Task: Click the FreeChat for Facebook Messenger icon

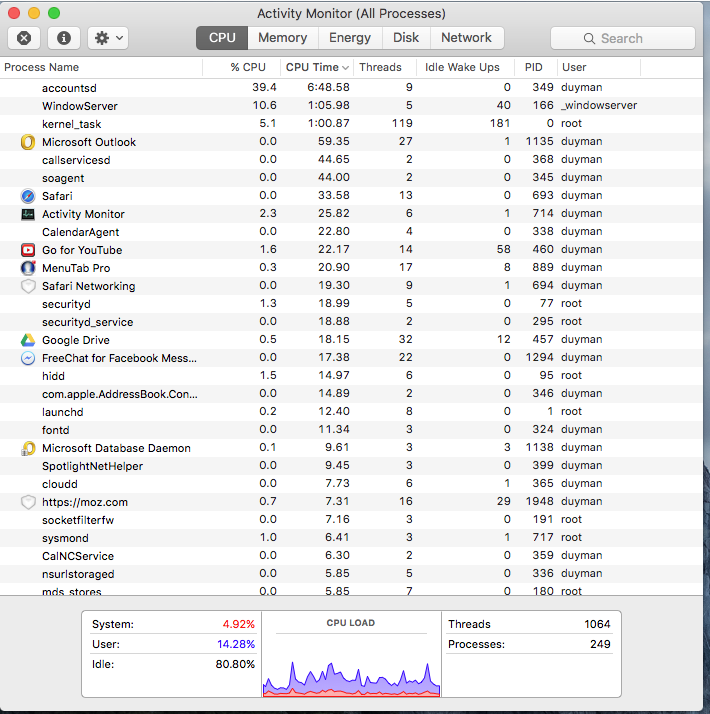Action: click(28, 358)
